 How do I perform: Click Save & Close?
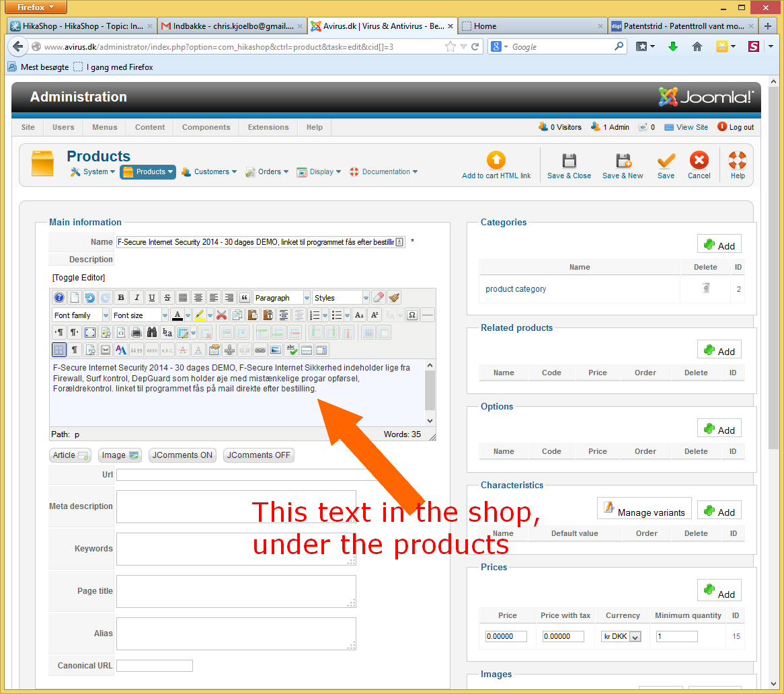point(569,167)
